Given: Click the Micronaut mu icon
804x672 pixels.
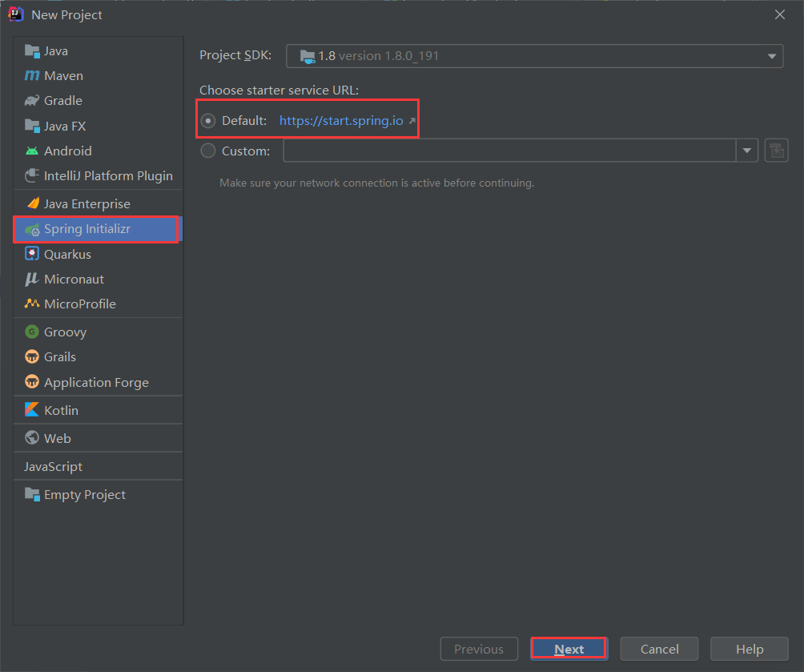Looking at the screenshot, I should 32,279.
